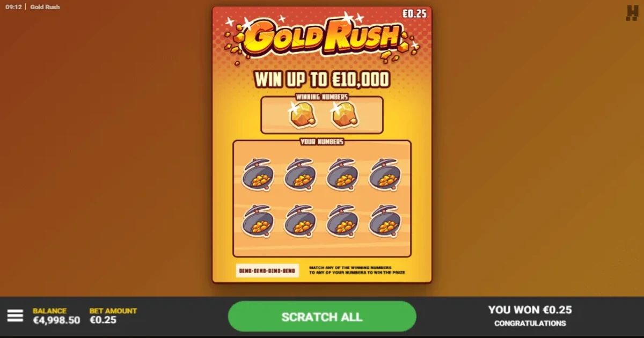Click the €0.25 ticket price label

point(414,13)
